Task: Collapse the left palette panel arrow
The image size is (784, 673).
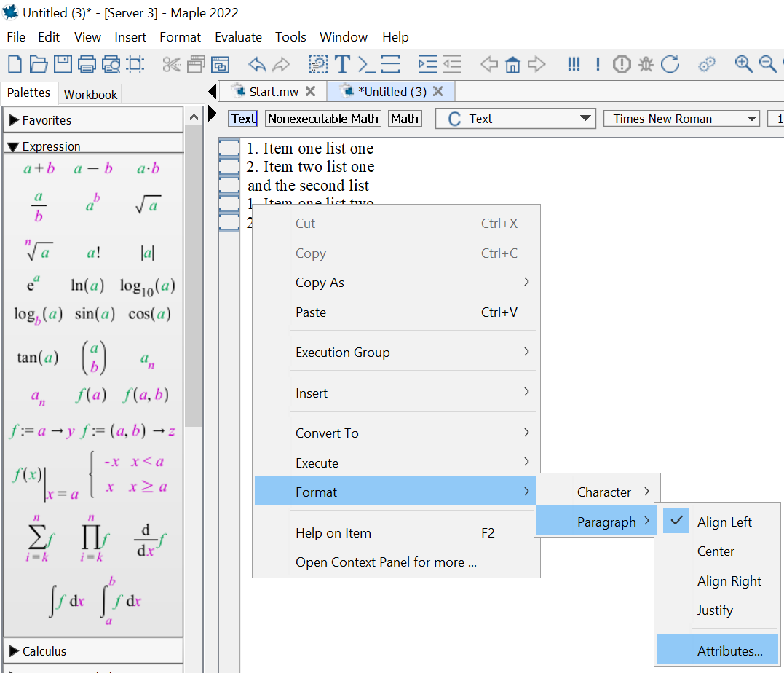Action: pos(212,92)
